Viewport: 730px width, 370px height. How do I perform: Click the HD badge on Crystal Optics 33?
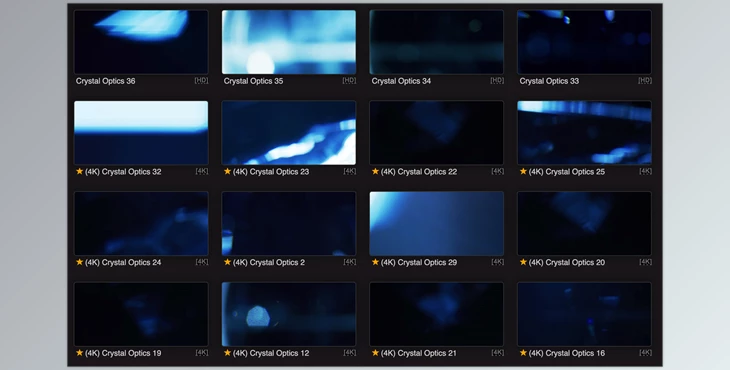(645, 81)
